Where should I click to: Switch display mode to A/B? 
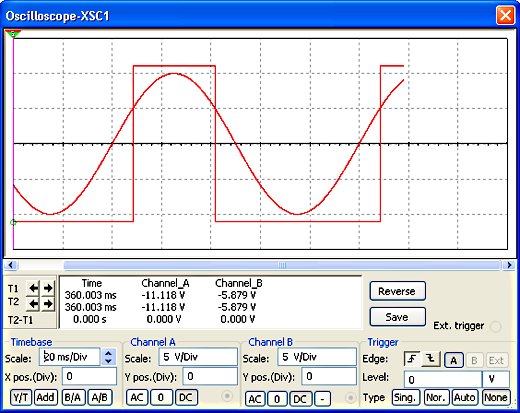[100, 398]
